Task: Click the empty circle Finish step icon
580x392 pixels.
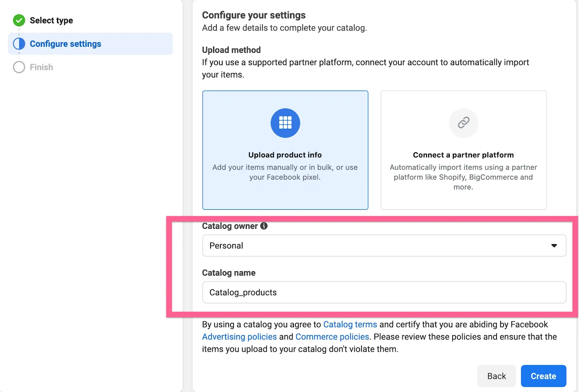Action: [x=19, y=67]
